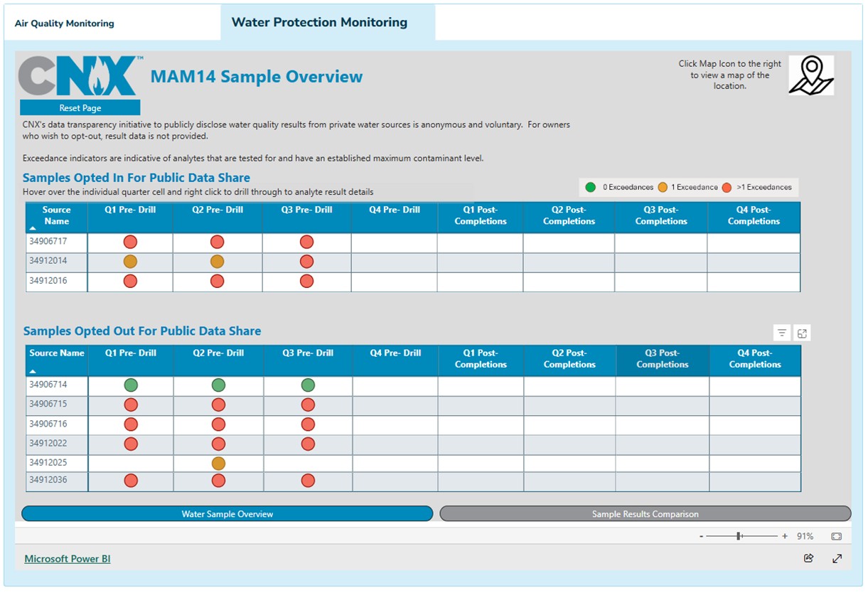Click the CNX logo
Viewport: 868px width, 593px height.
click(x=80, y=76)
